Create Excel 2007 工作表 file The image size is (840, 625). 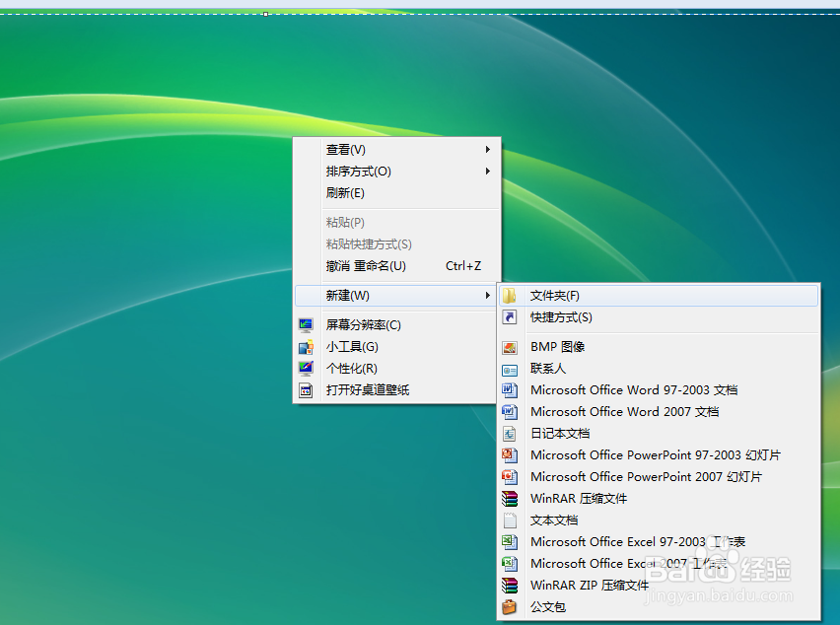(x=659, y=564)
